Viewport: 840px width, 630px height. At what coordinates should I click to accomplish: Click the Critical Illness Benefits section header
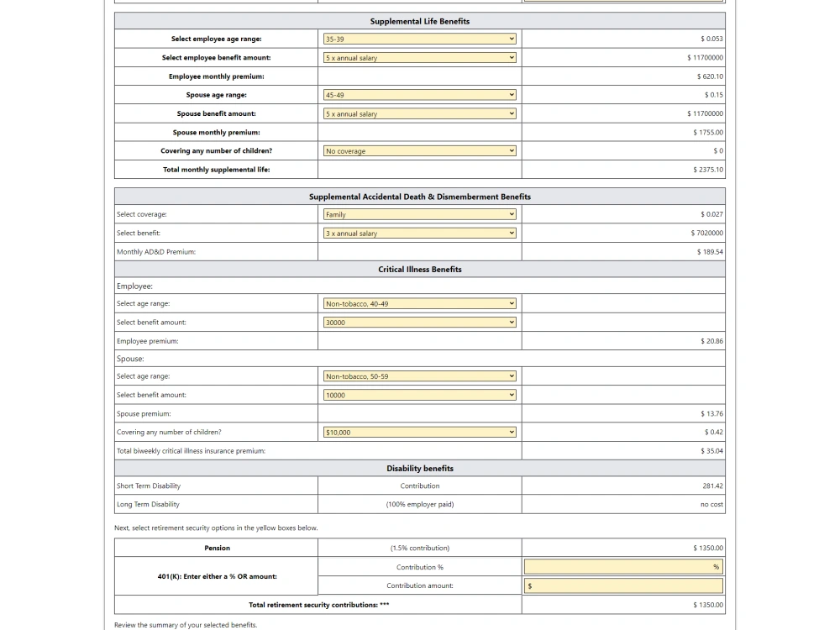(x=419, y=270)
